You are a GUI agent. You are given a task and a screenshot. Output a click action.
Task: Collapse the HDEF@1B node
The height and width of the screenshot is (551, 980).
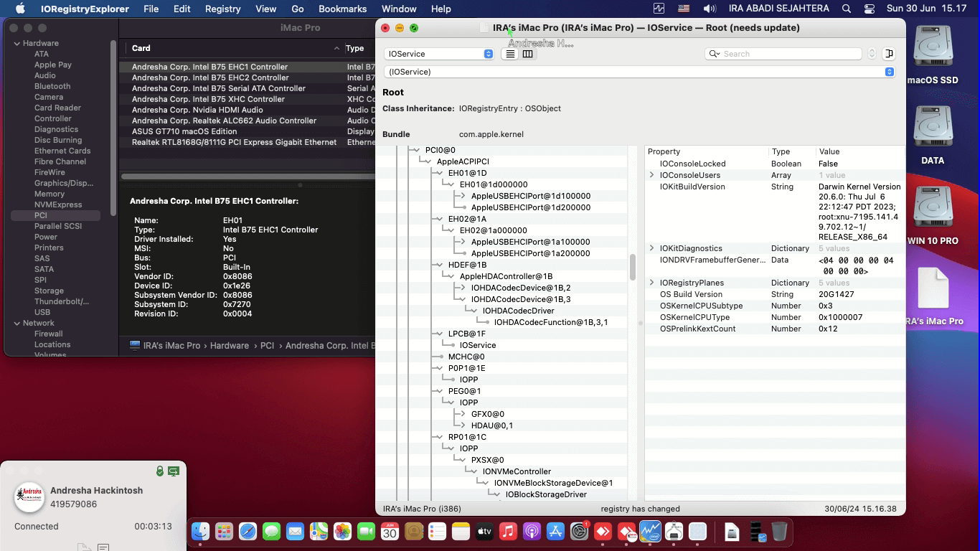click(x=440, y=265)
